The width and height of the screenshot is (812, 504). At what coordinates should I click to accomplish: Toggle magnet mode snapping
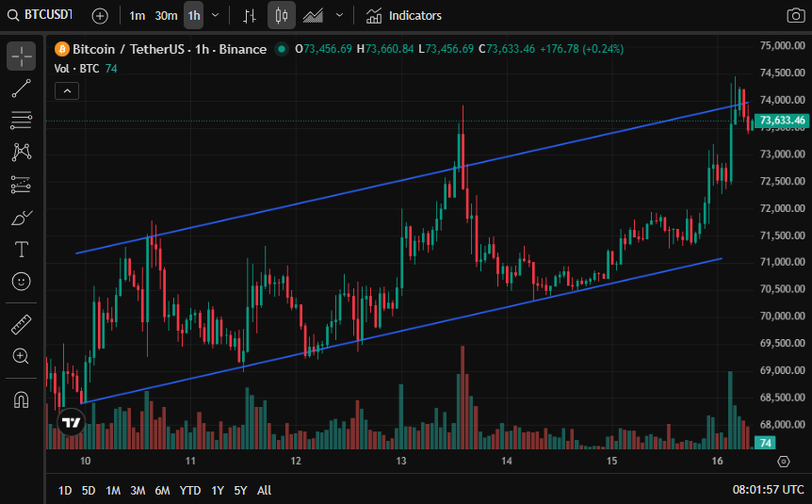pyautogui.click(x=22, y=399)
